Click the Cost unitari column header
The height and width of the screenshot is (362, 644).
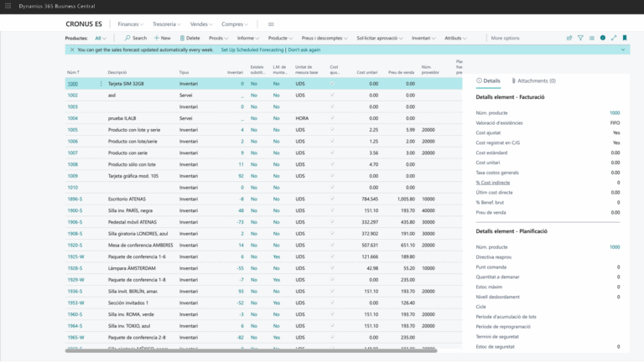click(x=367, y=72)
